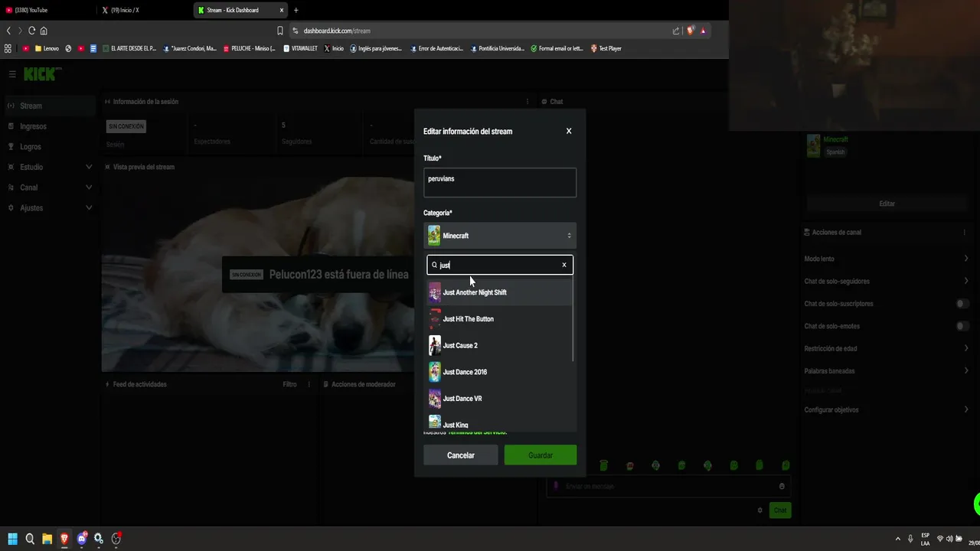
Task: Open Windows taskbar search
Action: 30,539
